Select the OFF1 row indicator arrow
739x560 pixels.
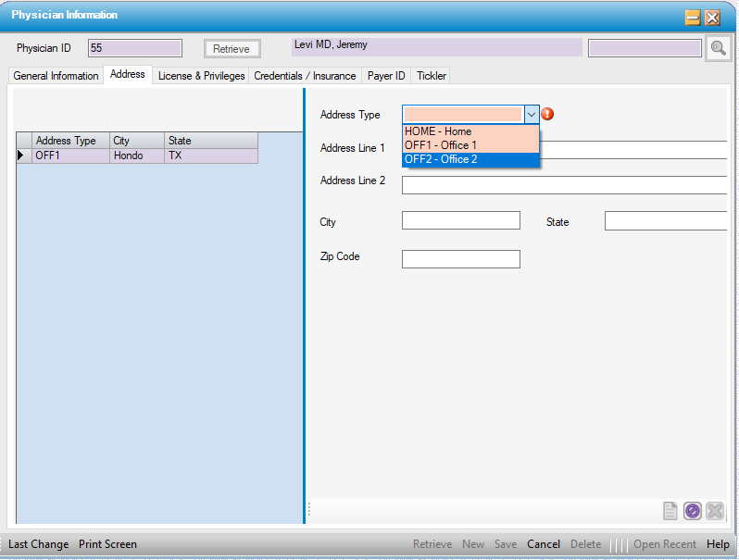point(23,156)
